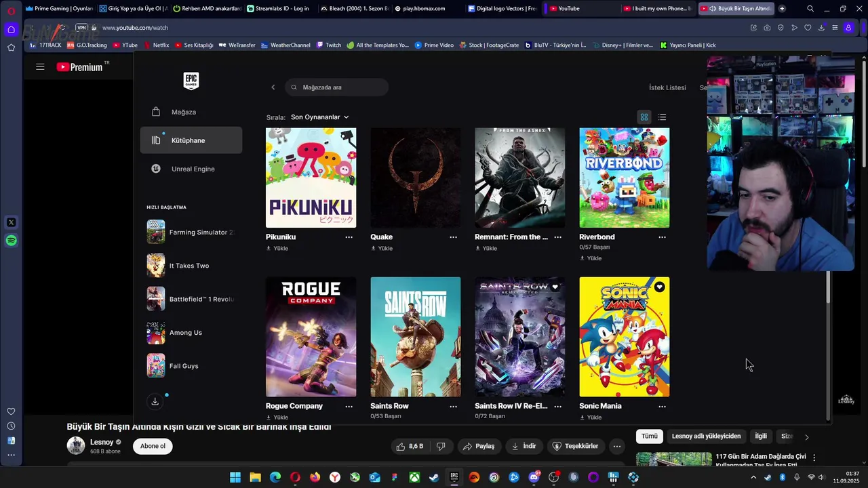Launch Xbox app from the taskbar
This screenshot has height=488, width=868.
coord(414,477)
